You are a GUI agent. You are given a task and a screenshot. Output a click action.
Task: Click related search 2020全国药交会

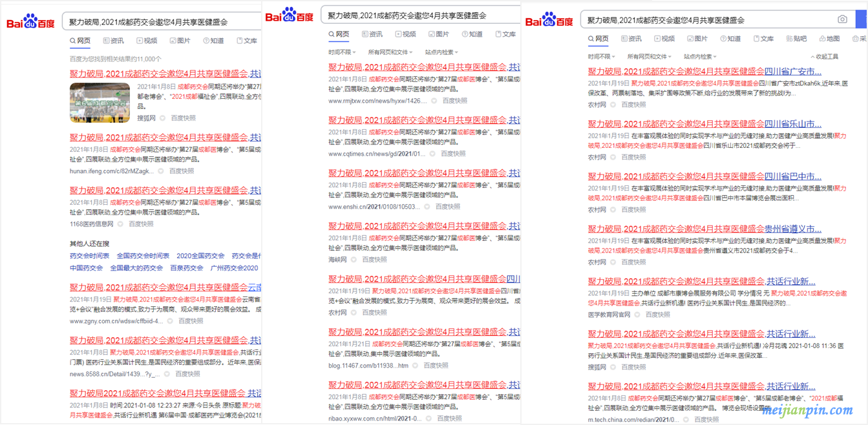[x=200, y=256]
